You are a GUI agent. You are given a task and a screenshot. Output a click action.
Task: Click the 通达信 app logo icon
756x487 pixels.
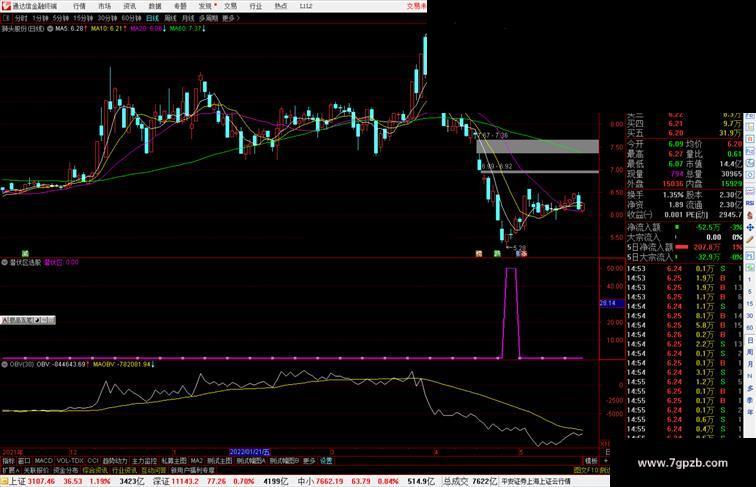click(x=5, y=6)
